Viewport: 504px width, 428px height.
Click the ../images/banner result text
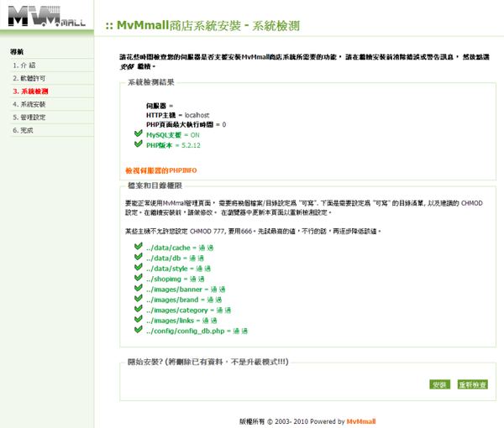[186, 290]
